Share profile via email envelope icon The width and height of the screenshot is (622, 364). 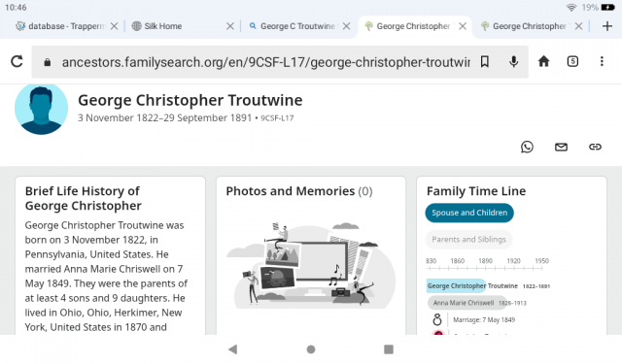coord(561,147)
